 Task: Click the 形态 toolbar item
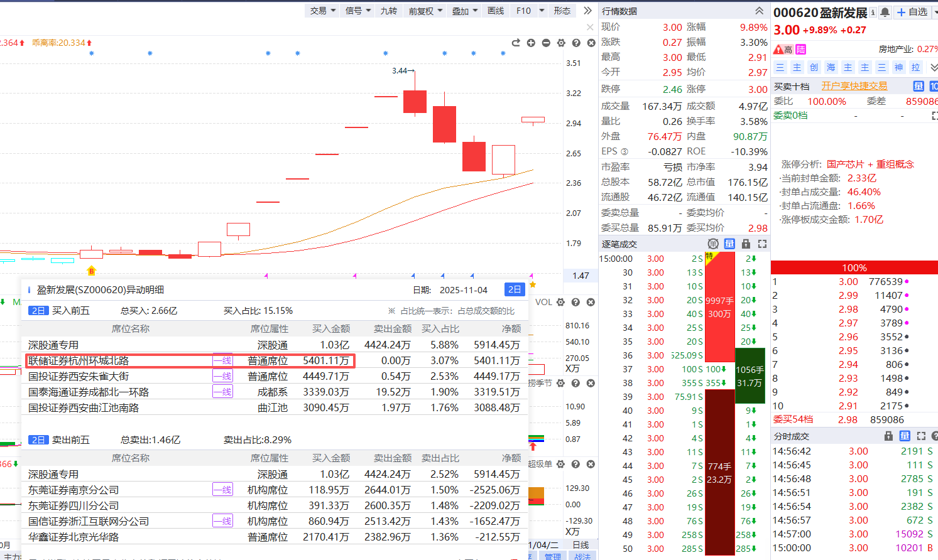coord(562,11)
